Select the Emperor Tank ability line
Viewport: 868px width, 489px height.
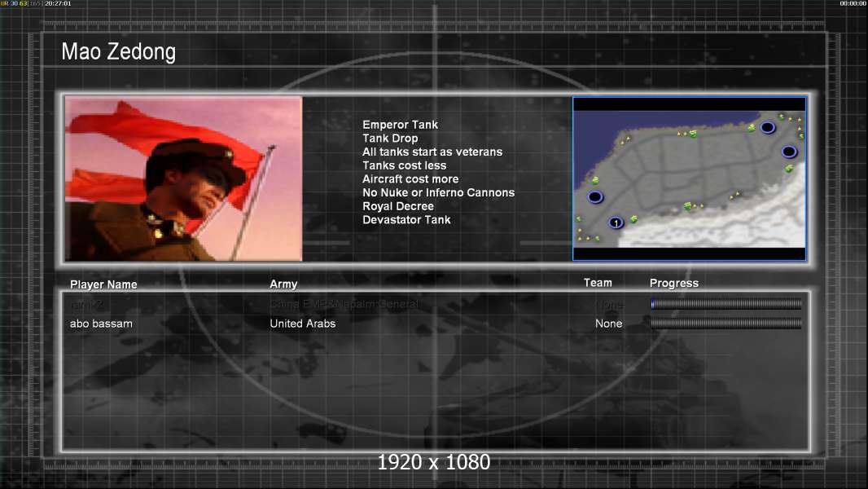400,125
